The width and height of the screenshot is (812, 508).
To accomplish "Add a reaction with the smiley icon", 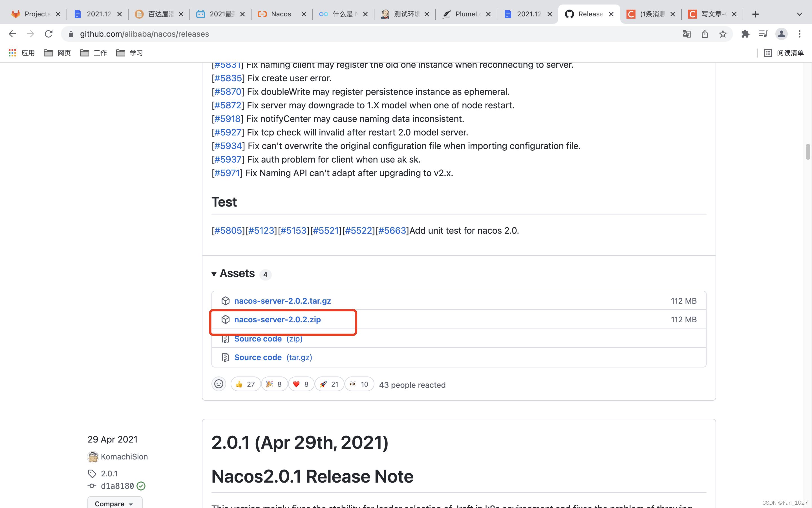I will click(219, 384).
